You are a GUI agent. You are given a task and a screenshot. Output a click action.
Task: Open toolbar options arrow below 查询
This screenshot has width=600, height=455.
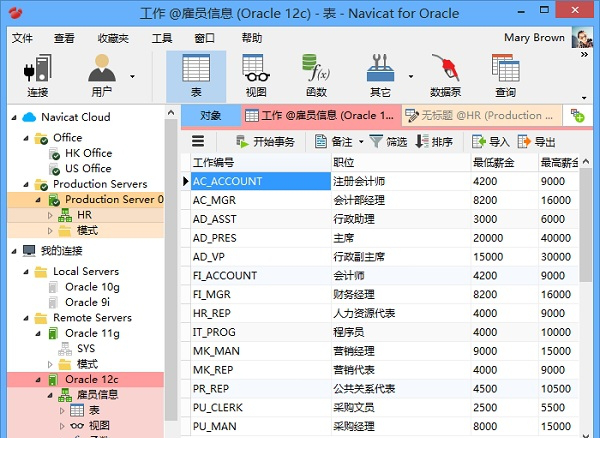click(584, 98)
